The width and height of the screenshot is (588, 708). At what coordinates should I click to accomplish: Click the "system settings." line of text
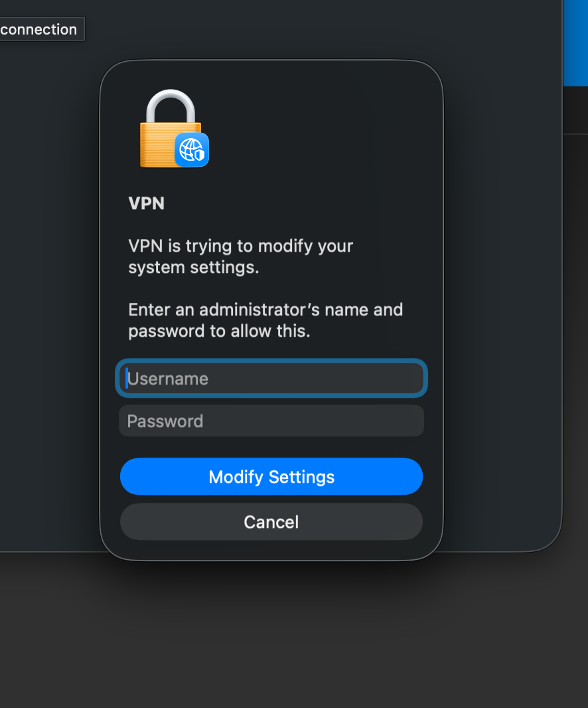point(193,268)
